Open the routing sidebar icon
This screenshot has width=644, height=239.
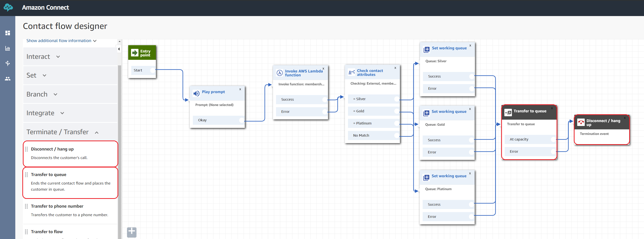pyautogui.click(x=8, y=63)
